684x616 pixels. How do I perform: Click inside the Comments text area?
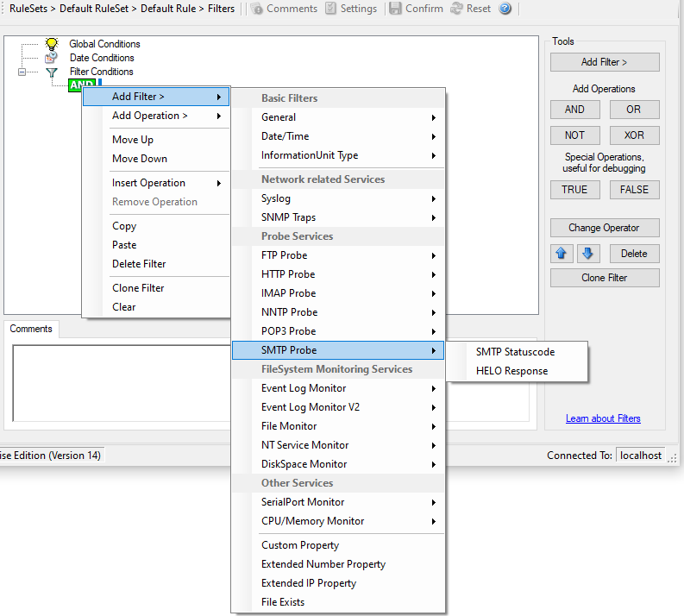tap(121, 380)
